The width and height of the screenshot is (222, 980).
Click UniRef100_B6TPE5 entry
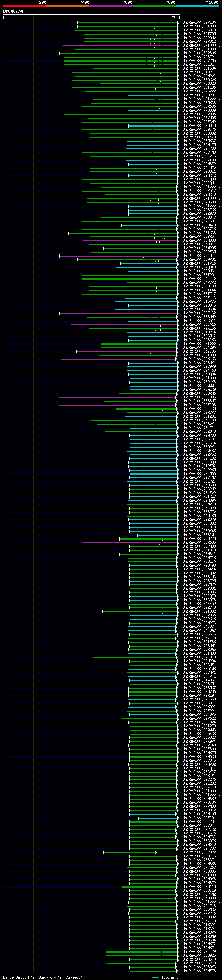pyautogui.click(x=199, y=264)
